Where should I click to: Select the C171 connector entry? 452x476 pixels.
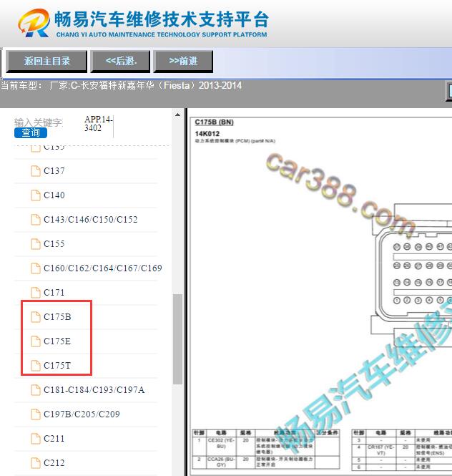coord(54,292)
